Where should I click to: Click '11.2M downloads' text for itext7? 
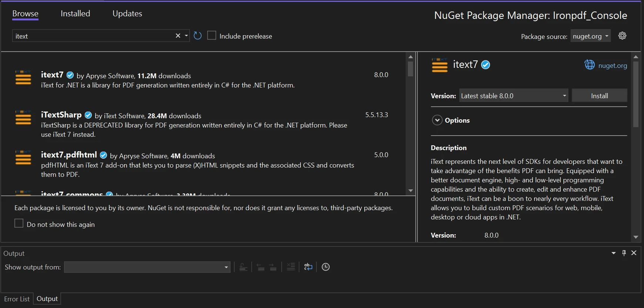pyautogui.click(x=164, y=76)
